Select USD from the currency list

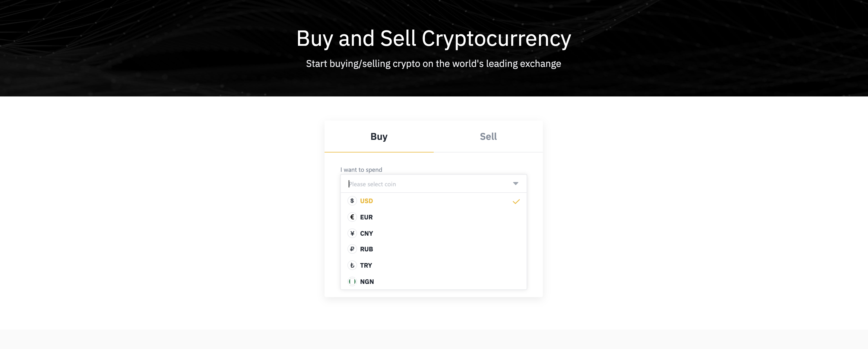click(x=433, y=201)
